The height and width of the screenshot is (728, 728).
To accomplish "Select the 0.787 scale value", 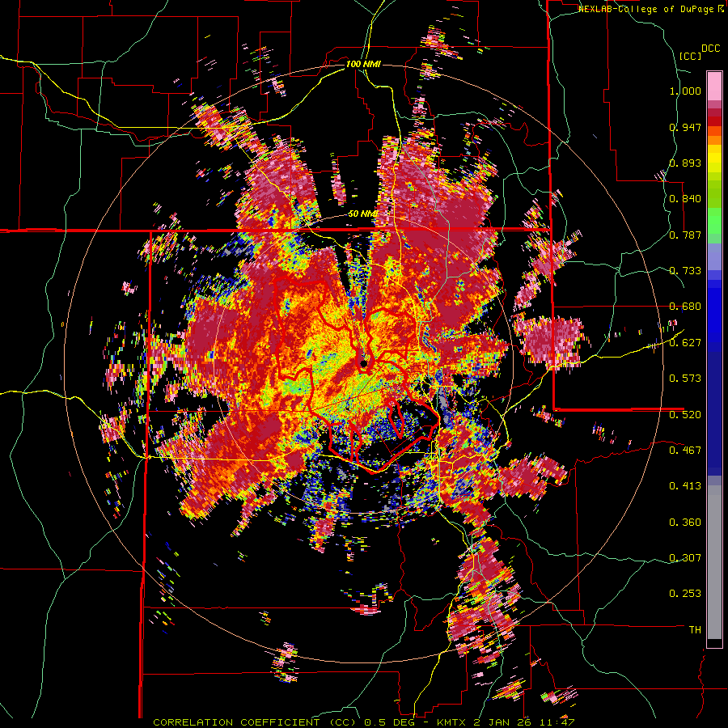I will point(685,235).
